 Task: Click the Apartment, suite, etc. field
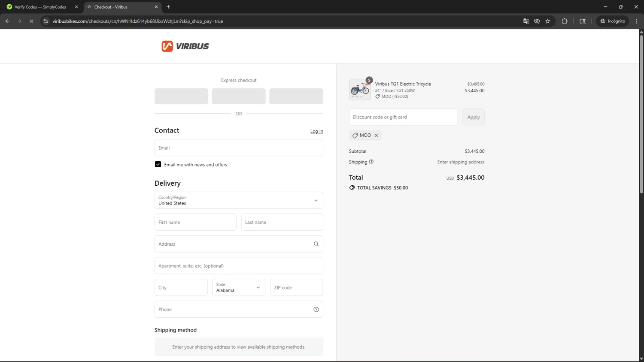click(239, 265)
